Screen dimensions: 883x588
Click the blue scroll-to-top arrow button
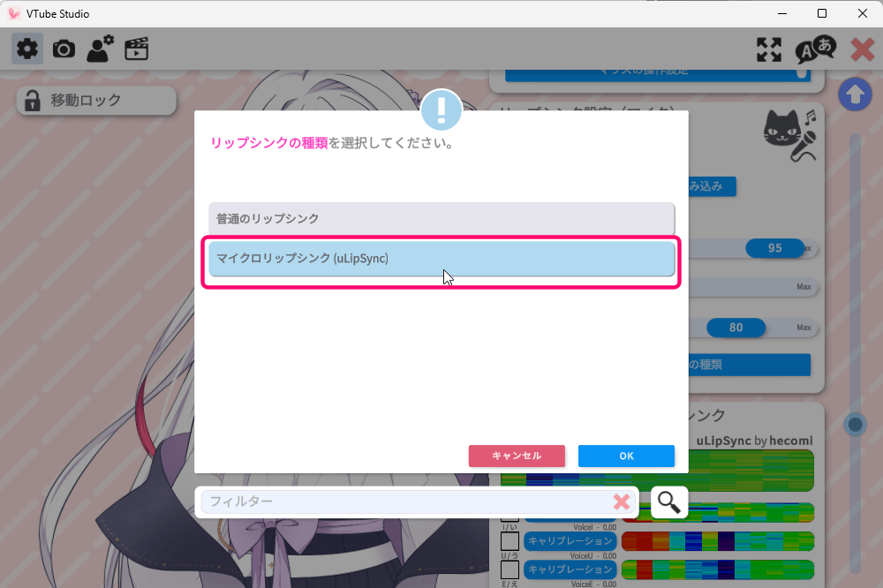pyautogui.click(x=854, y=94)
